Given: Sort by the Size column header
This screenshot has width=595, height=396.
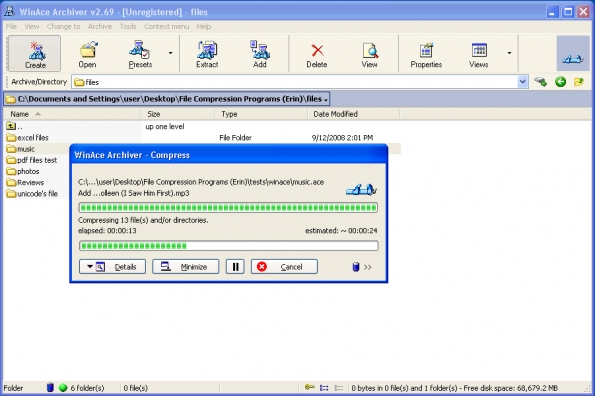Looking at the screenshot, I should (178, 114).
